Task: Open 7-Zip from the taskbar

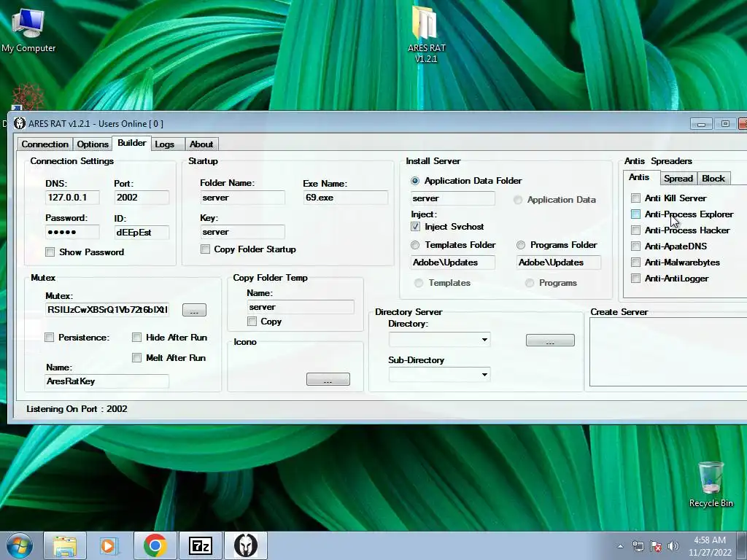Action: pyautogui.click(x=200, y=545)
